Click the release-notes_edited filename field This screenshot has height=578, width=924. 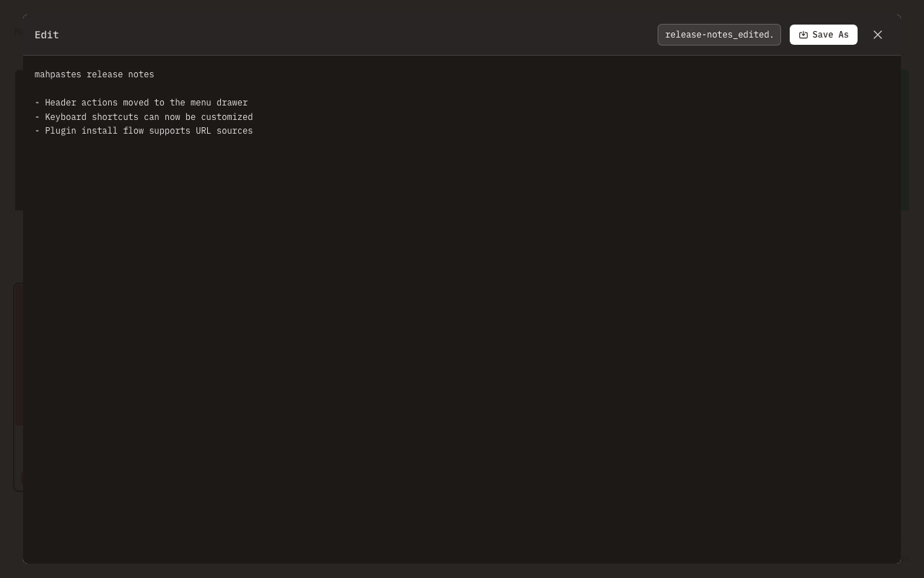point(719,35)
